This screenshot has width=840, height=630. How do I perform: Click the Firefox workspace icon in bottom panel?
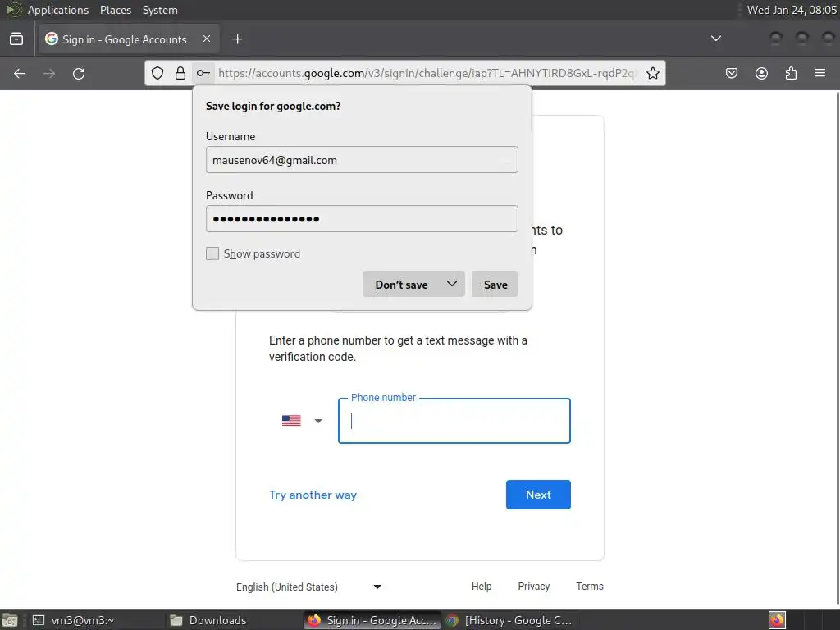click(777, 620)
